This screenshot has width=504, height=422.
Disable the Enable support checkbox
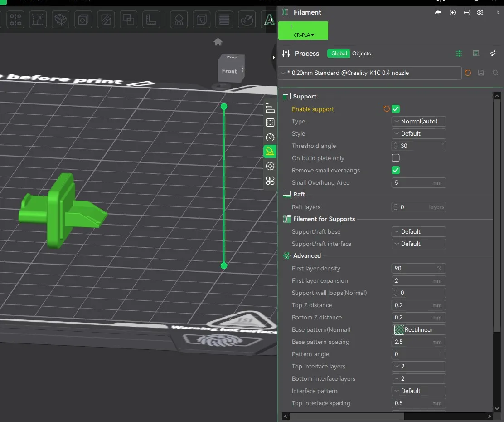click(x=396, y=109)
